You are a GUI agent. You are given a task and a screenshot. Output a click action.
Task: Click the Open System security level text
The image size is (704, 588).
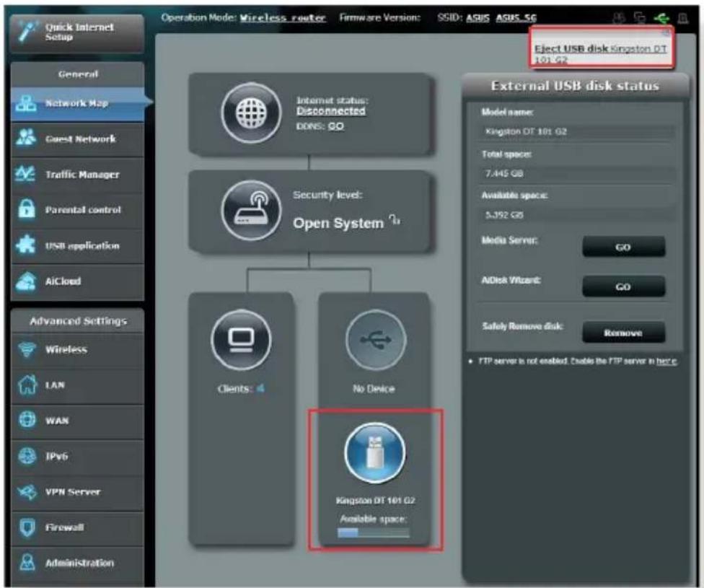[338, 223]
